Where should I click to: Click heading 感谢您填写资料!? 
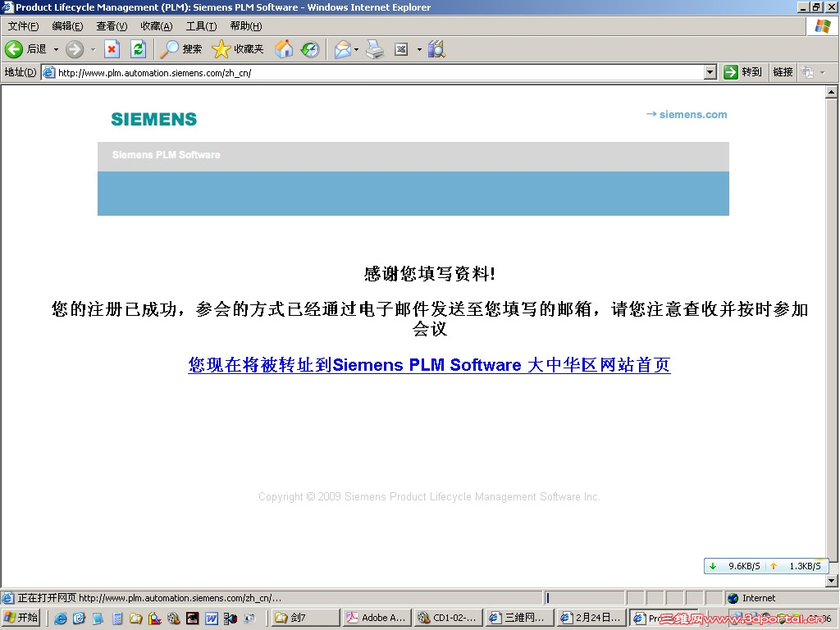click(x=429, y=274)
